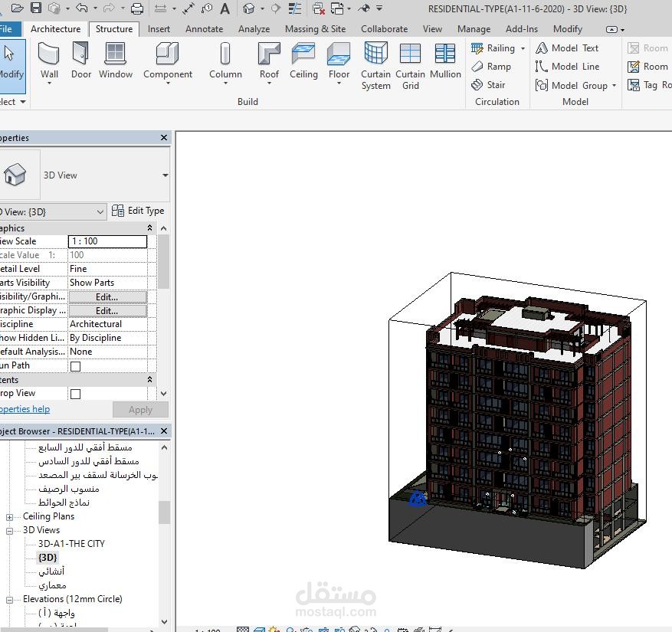
Task: Click the Railing tool
Action: 493,48
